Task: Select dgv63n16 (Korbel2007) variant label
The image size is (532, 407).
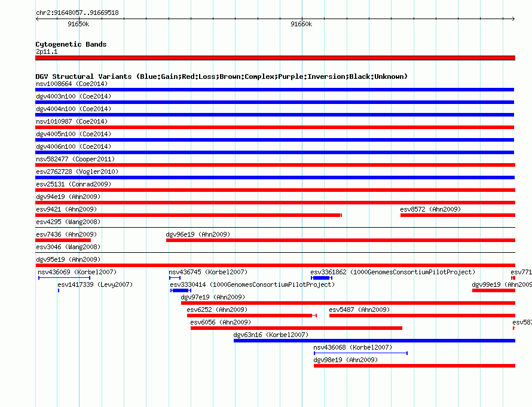Action: coord(271,335)
